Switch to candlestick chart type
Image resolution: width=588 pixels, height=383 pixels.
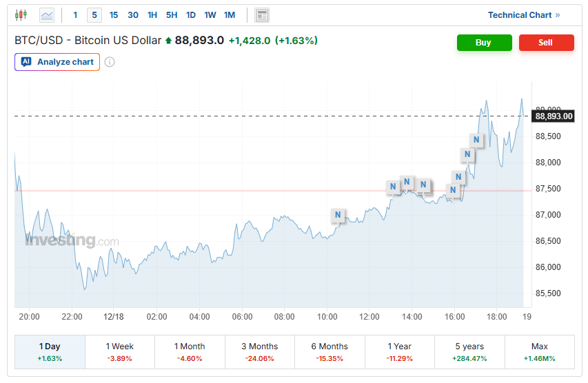(21, 14)
